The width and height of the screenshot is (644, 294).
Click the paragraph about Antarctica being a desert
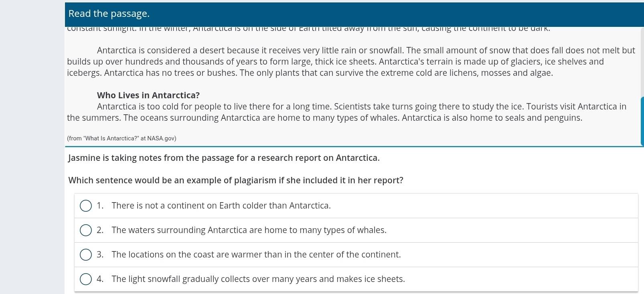coord(351,62)
